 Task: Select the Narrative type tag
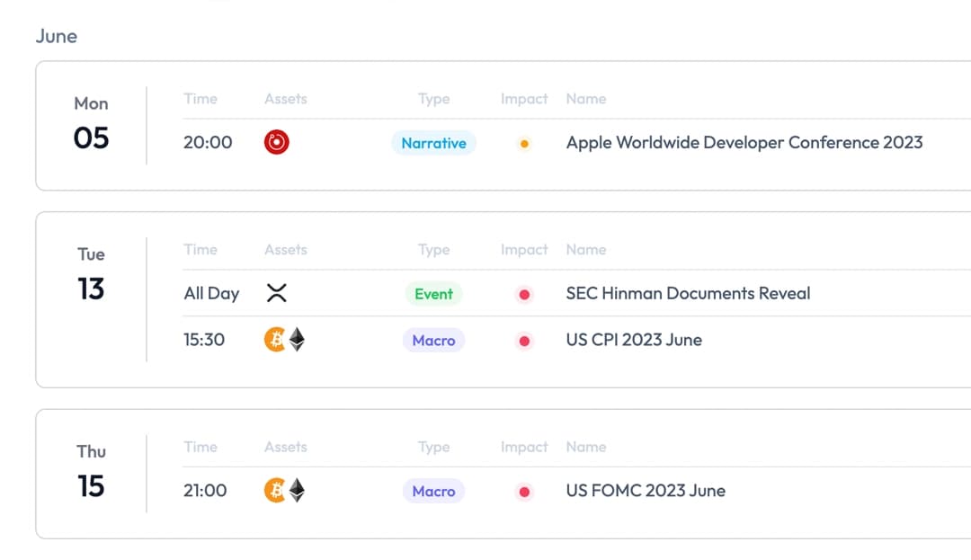click(x=433, y=143)
